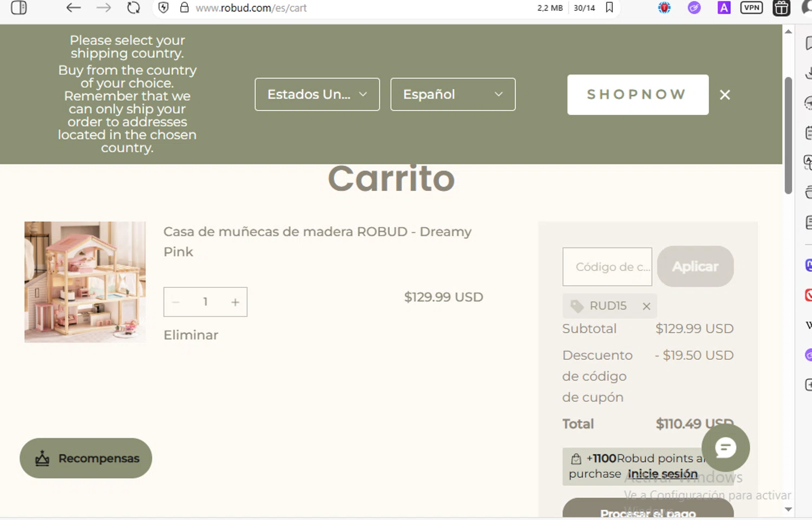Open the chat bubble widget
The width and height of the screenshot is (812, 520).
(725, 447)
